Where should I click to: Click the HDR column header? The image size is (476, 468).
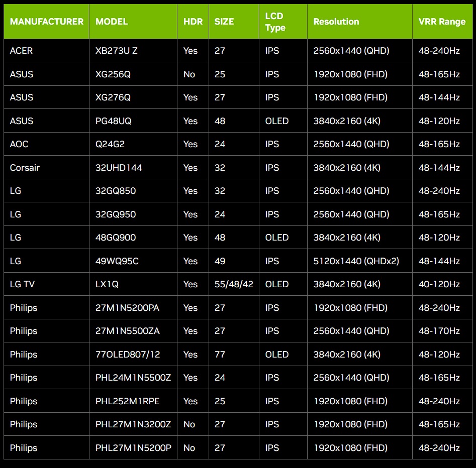193,22
